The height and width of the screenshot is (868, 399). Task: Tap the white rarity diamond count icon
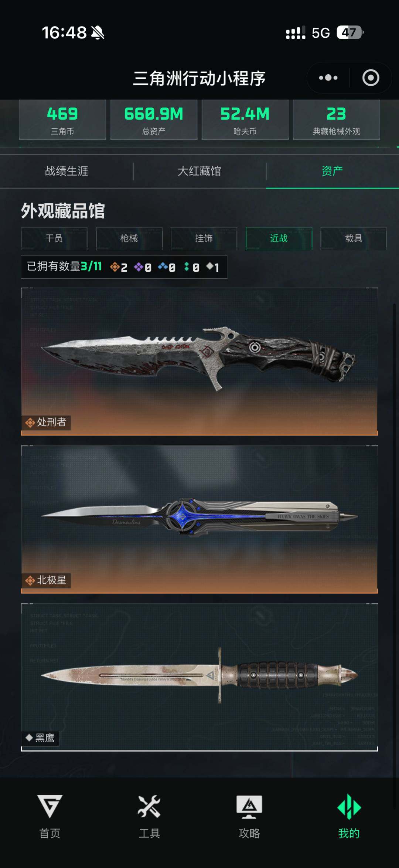tap(210, 266)
